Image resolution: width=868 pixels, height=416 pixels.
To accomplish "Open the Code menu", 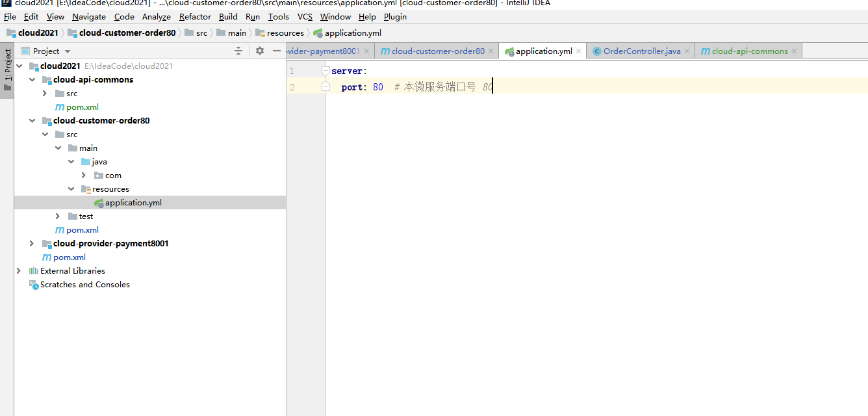I will coord(124,17).
